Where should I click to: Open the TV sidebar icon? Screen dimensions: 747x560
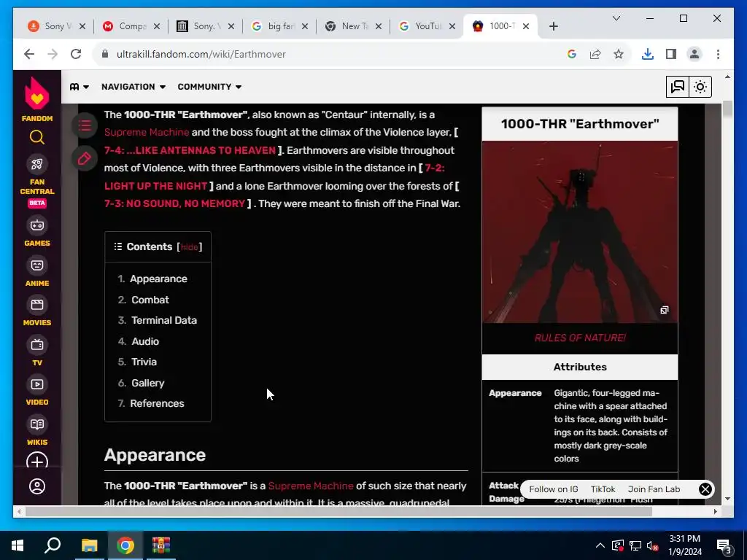pos(37,345)
